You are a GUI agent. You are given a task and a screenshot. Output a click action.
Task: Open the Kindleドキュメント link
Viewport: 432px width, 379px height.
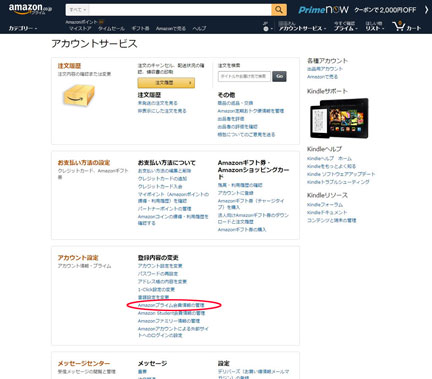pos(327,212)
